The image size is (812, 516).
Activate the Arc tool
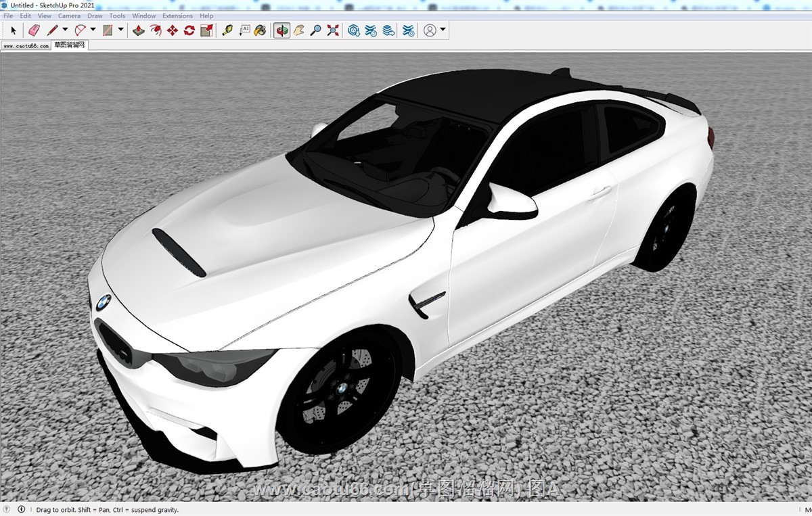click(81, 30)
